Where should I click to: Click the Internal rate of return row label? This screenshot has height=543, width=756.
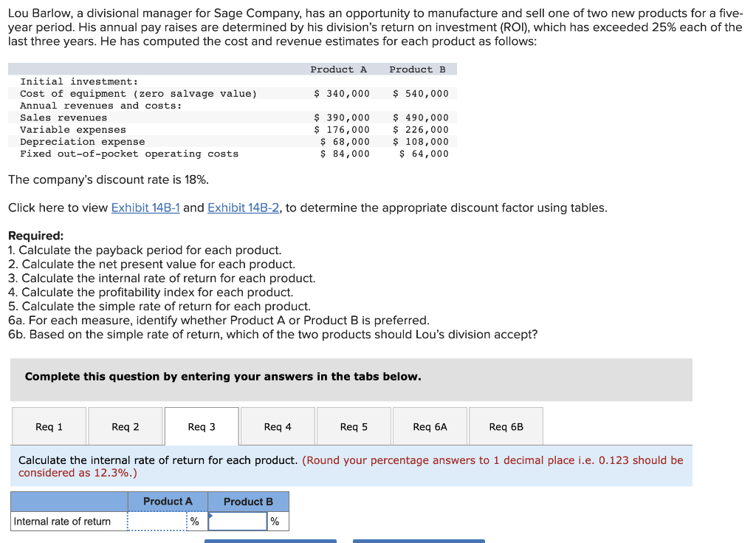[x=63, y=521]
